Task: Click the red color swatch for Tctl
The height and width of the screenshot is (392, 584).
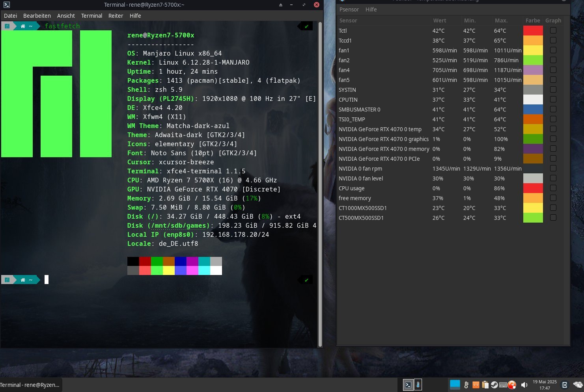Action: tap(533, 30)
